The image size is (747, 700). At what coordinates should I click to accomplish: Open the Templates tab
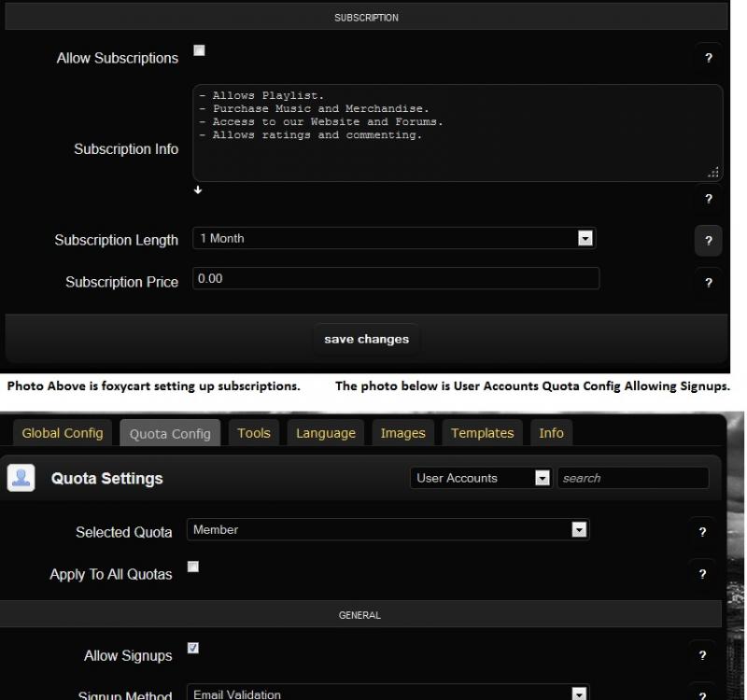pos(482,433)
